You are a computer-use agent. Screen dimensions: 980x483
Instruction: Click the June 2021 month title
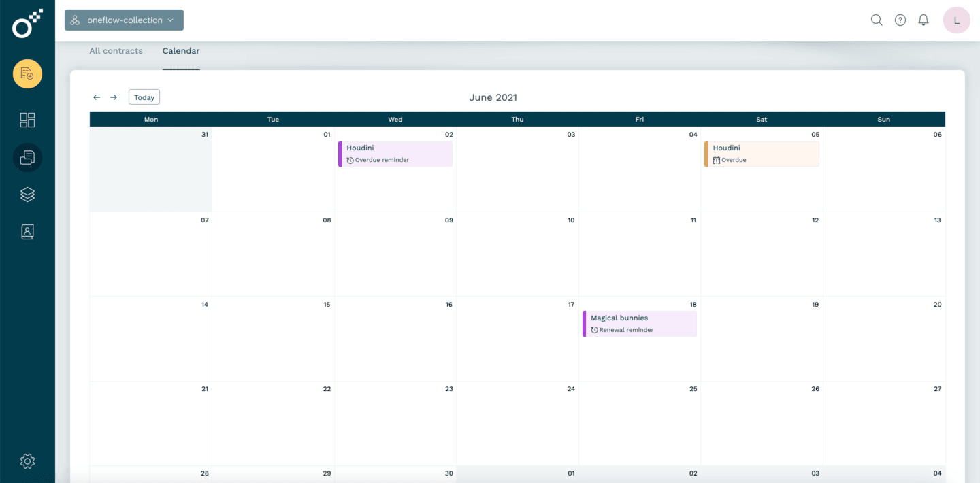click(x=493, y=97)
